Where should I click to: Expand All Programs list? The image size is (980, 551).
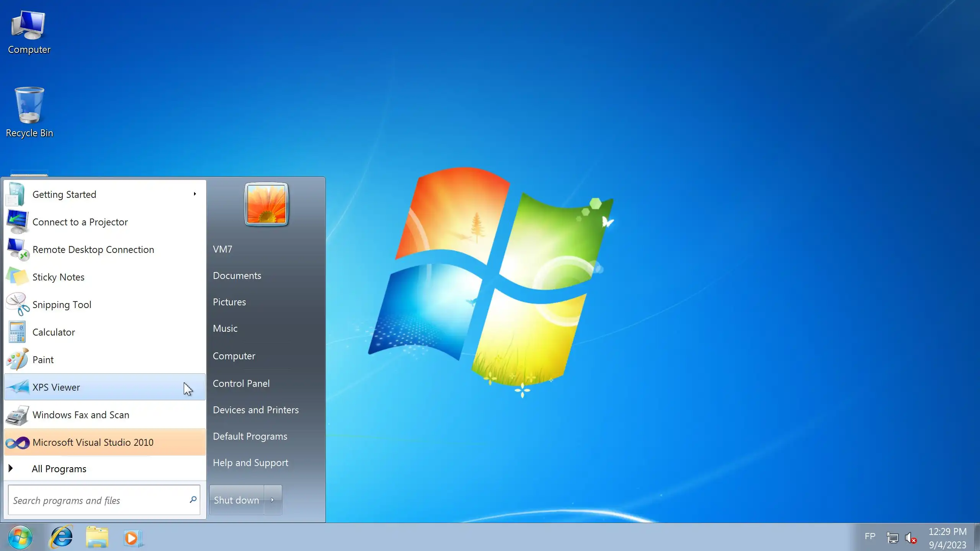click(59, 469)
